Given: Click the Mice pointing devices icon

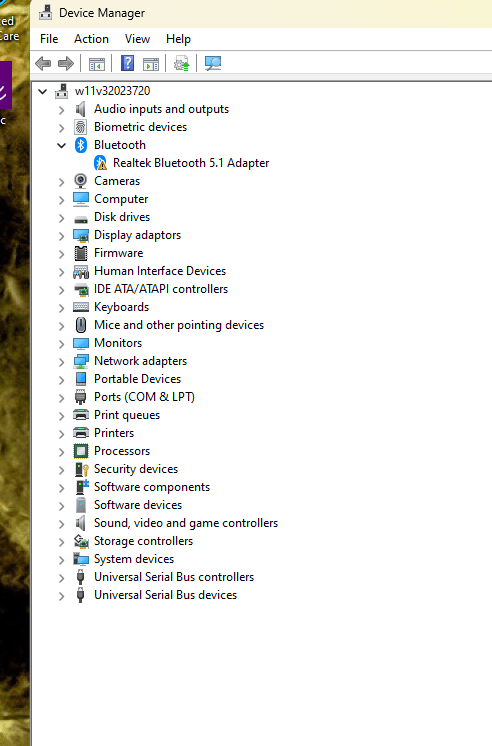Looking at the screenshot, I should coord(81,325).
